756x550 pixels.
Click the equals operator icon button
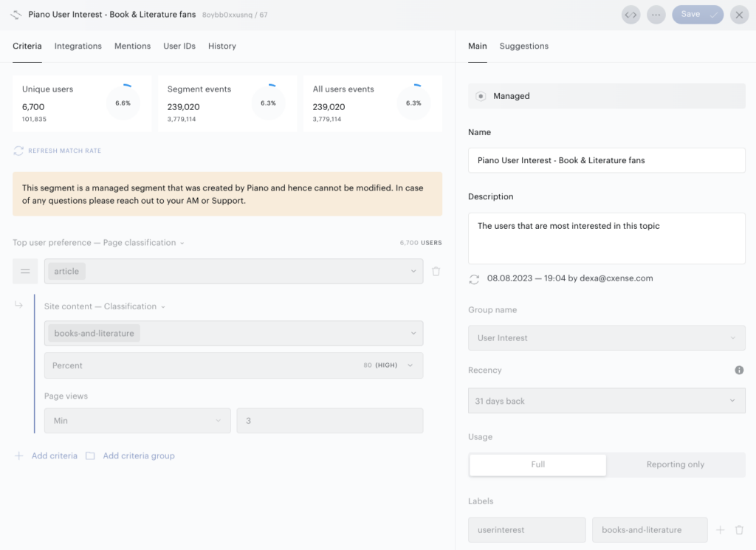[x=25, y=272]
